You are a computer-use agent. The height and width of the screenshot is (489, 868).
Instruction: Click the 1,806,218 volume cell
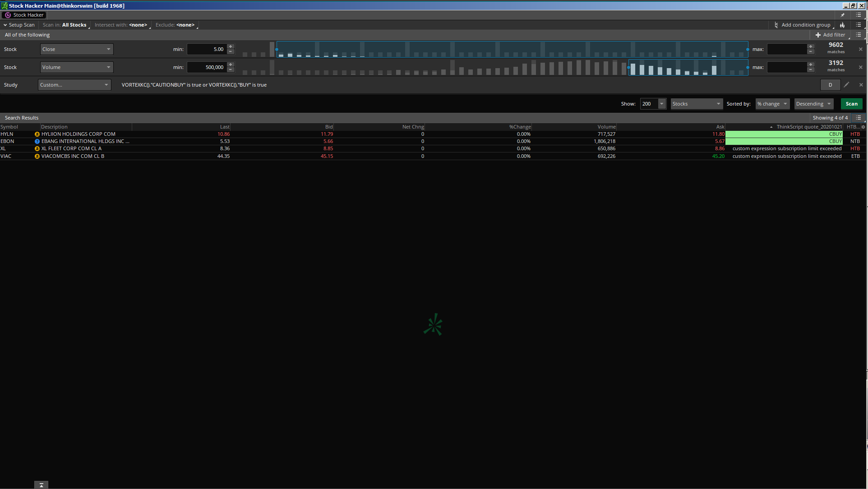(x=604, y=141)
